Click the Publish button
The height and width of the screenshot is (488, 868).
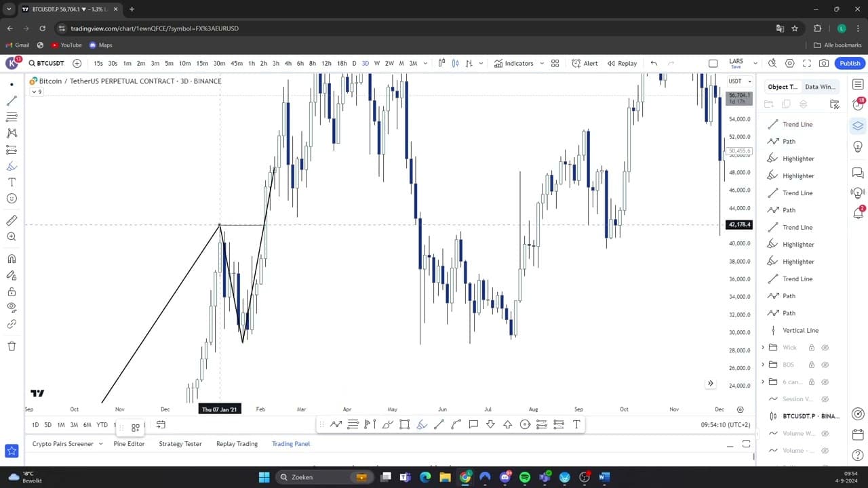pyautogui.click(x=850, y=63)
